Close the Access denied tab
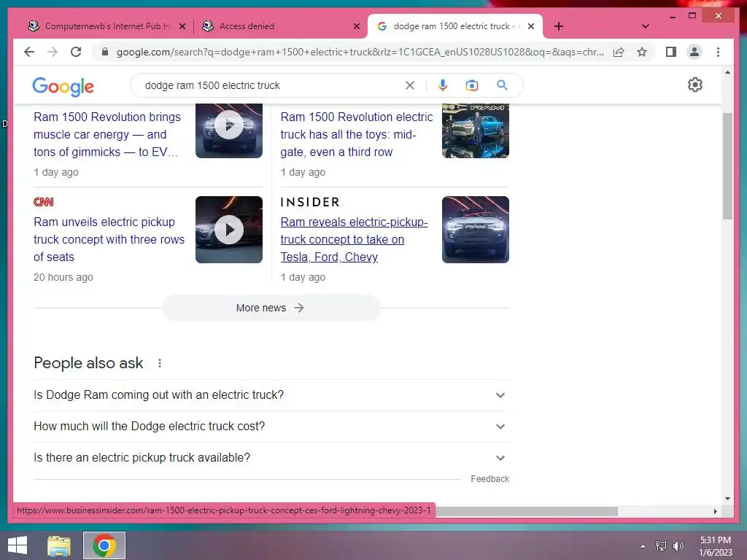 pos(356,26)
